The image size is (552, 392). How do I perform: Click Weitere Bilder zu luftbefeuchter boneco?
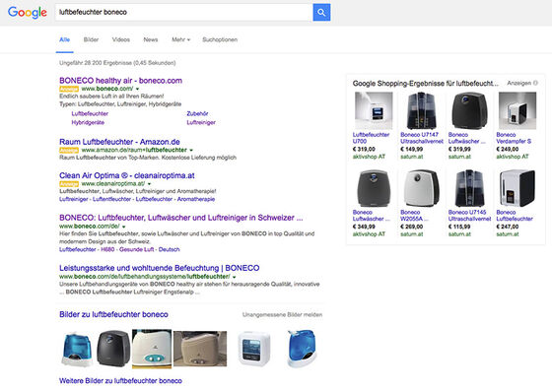click(x=120, y=381)
